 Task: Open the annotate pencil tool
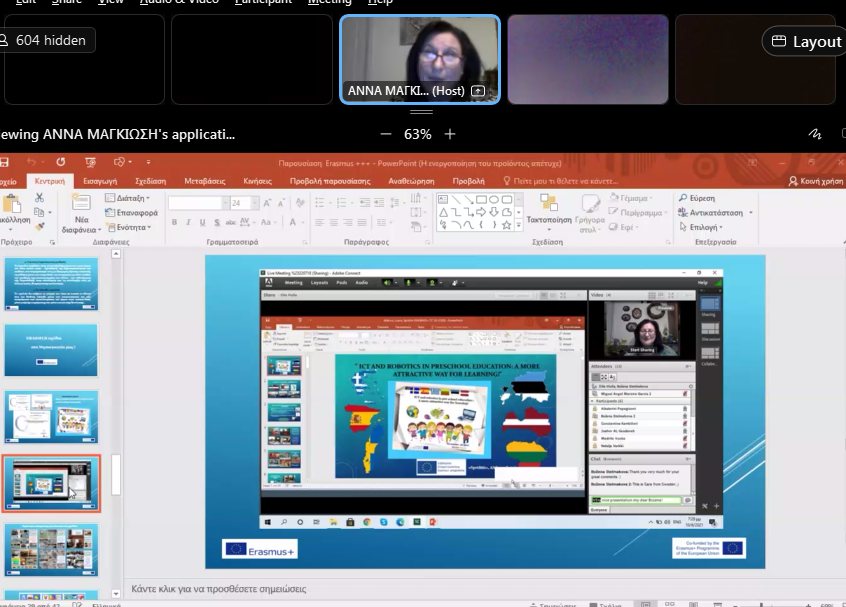(x=816, y=134)
